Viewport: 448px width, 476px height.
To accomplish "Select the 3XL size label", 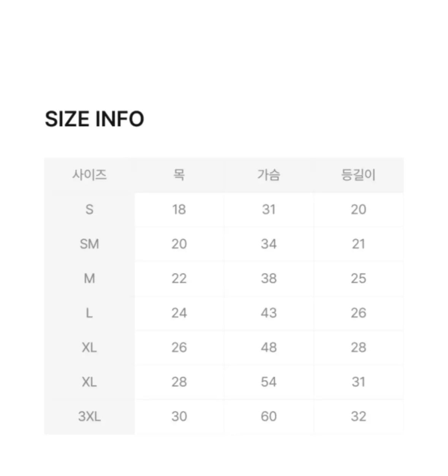I will [89, 417].
